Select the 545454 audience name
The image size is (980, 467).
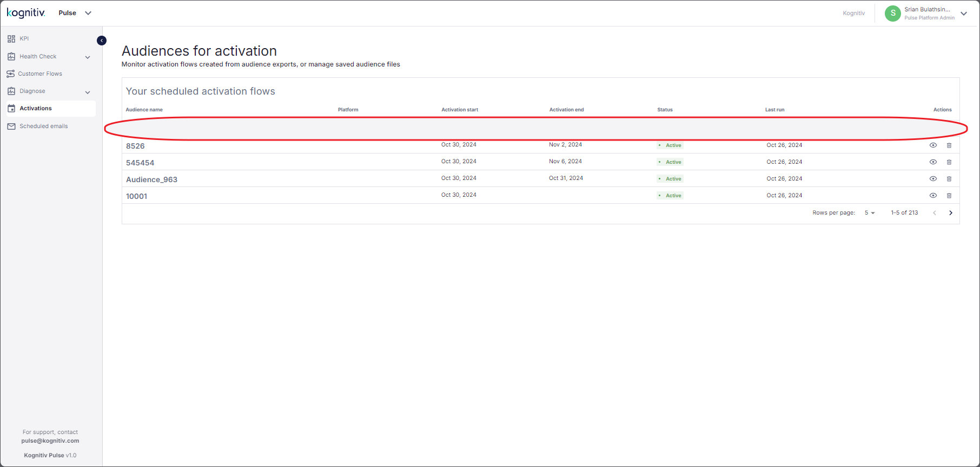coord(140,163)
